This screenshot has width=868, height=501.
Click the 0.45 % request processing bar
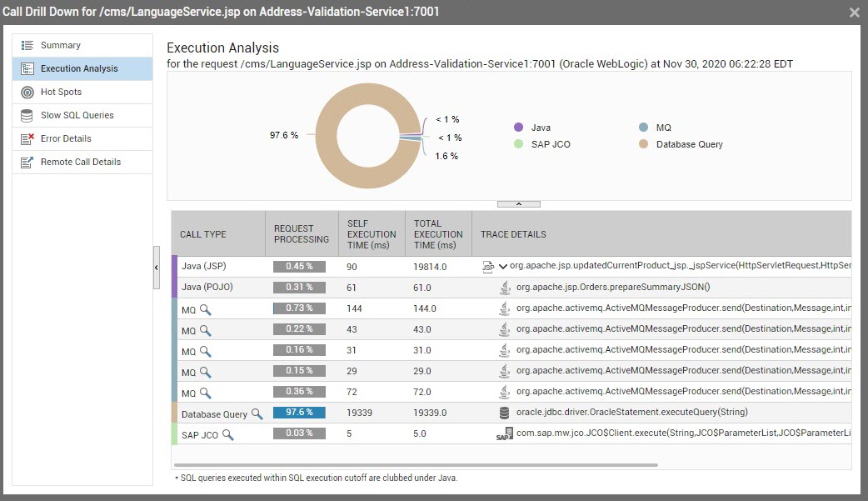[x=299, y=267]
